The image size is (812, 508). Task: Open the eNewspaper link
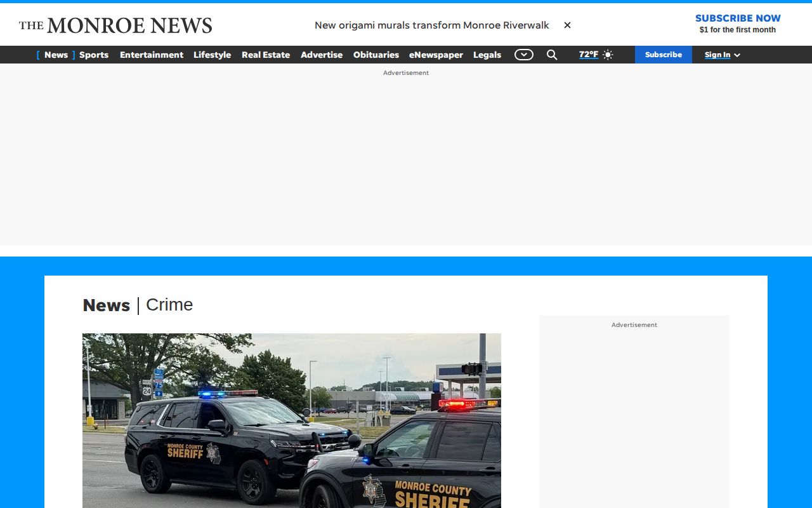[436, 55]
